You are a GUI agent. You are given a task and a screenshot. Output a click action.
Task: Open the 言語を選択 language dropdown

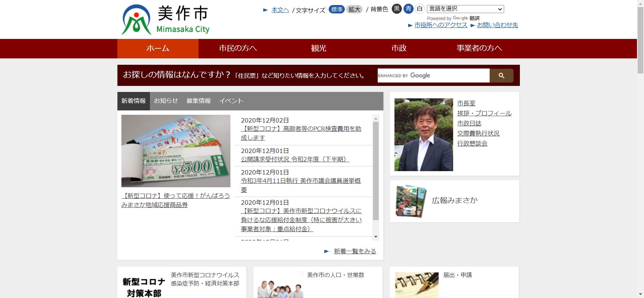click(x=465, y=9)
